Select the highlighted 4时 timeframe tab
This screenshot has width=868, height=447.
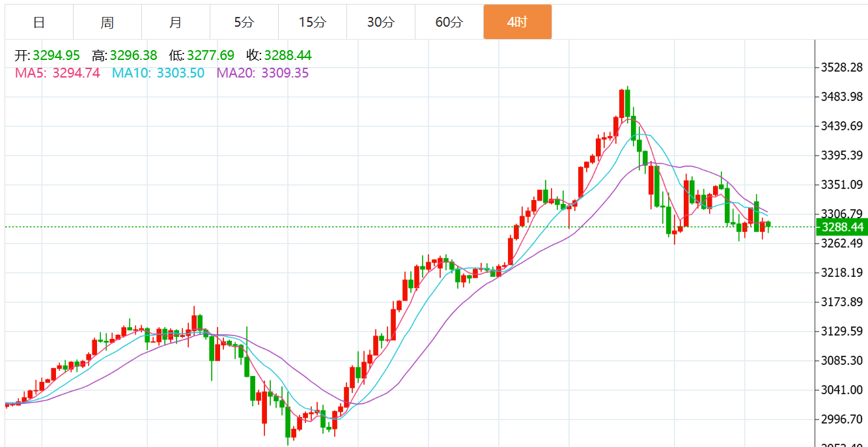518,22
